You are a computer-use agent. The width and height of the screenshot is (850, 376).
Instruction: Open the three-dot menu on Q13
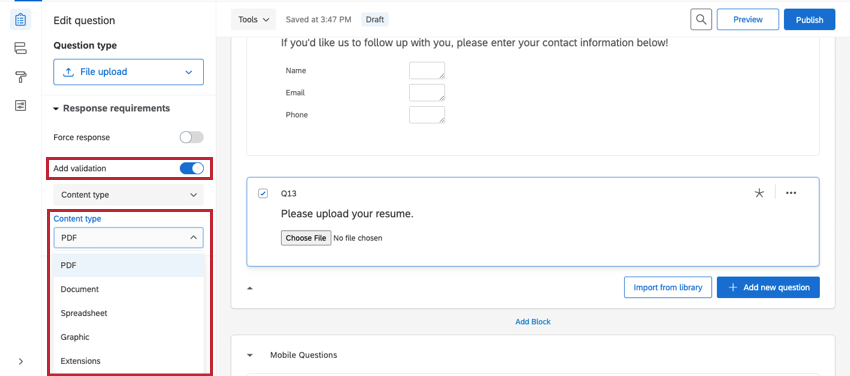click(791, 193)
